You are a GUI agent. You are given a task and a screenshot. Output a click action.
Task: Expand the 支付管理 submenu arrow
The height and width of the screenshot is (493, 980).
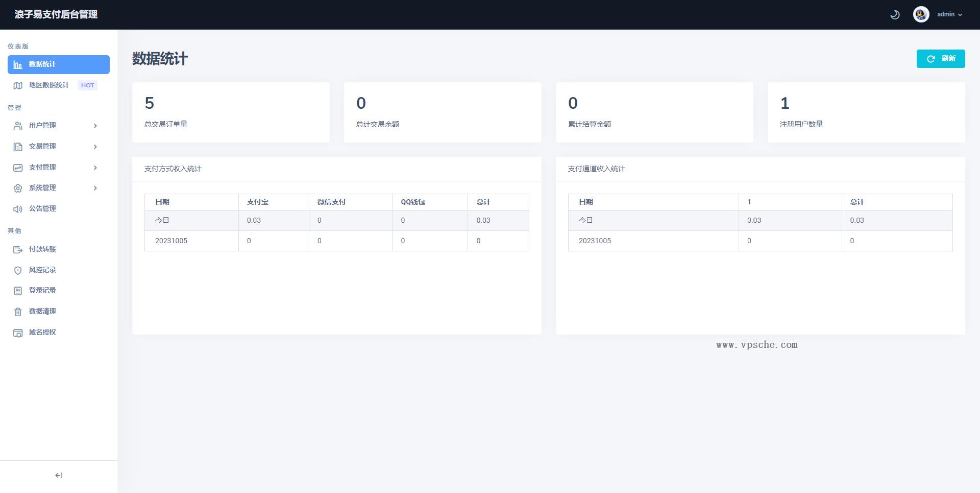click(95, 168)
